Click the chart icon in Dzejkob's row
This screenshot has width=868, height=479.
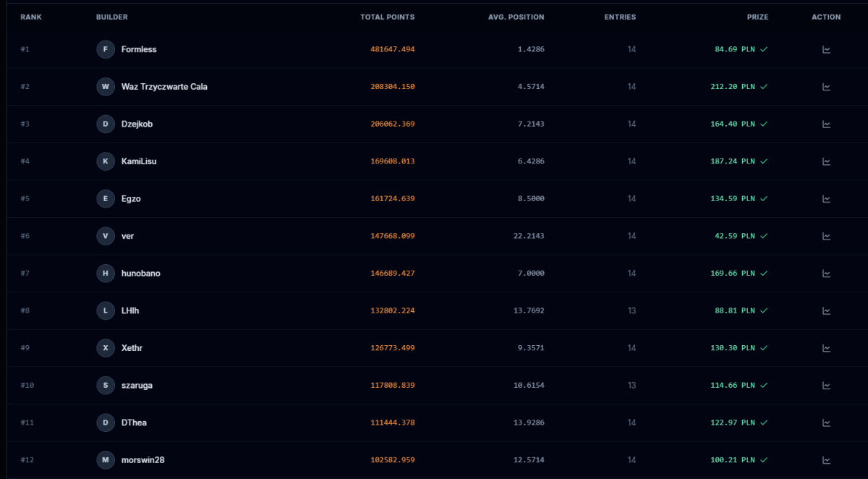(826, 124)
